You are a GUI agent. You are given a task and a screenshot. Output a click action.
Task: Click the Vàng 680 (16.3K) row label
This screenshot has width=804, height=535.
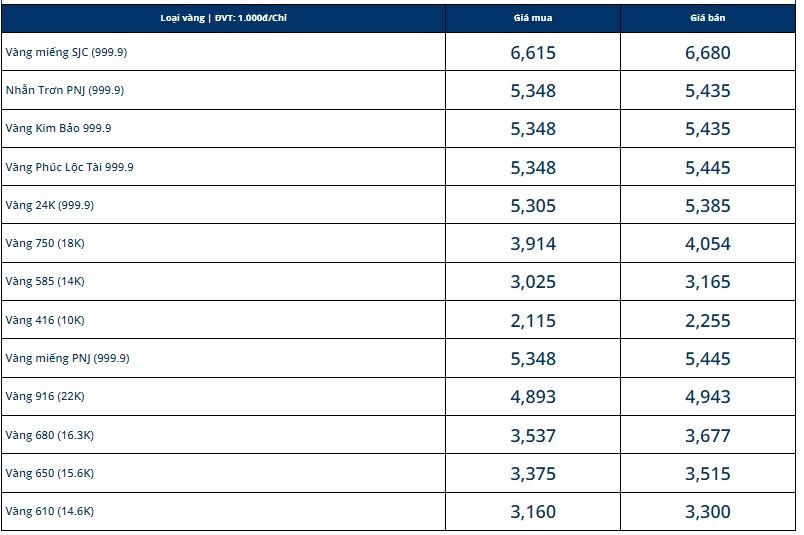pyautogui.click(x=49, y=435)
